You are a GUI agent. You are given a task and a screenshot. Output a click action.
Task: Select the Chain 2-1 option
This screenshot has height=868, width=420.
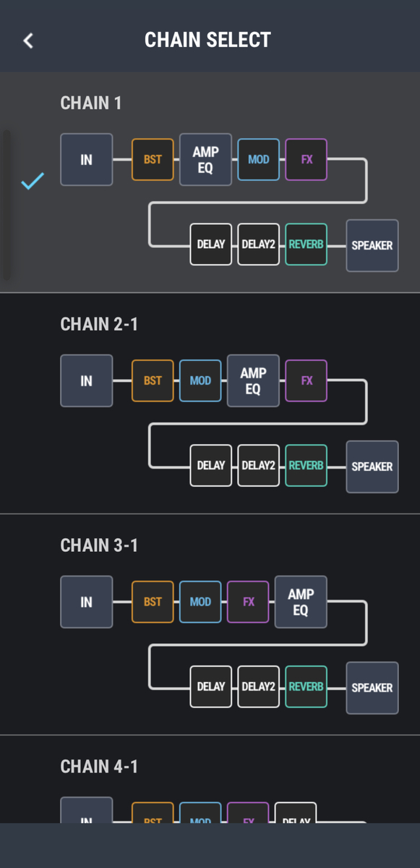pyautogui.click(x=210, y=404)
